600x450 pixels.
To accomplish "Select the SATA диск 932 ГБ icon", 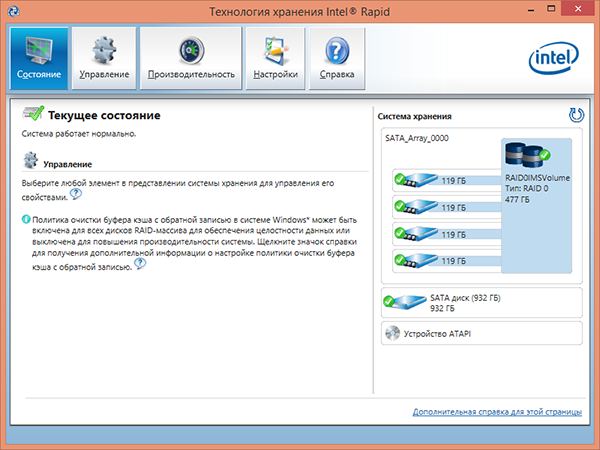I will [x=405, y=302].
